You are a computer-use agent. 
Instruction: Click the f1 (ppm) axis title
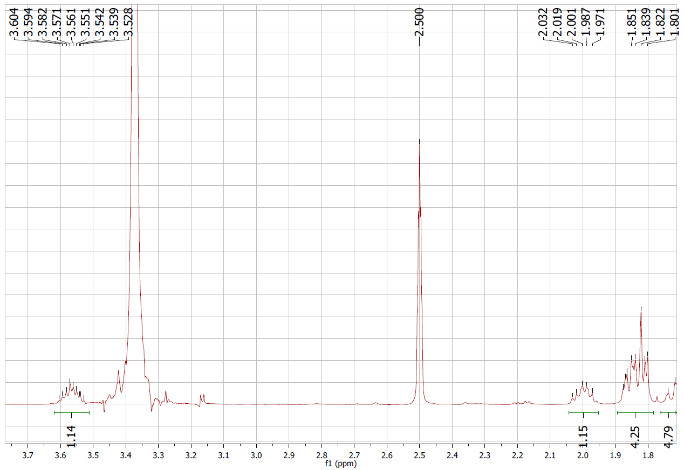(x=341, y=464)
